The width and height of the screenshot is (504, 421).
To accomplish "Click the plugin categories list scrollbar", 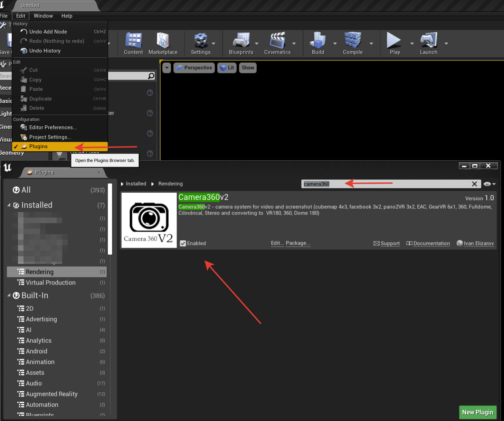I will 110,219.
